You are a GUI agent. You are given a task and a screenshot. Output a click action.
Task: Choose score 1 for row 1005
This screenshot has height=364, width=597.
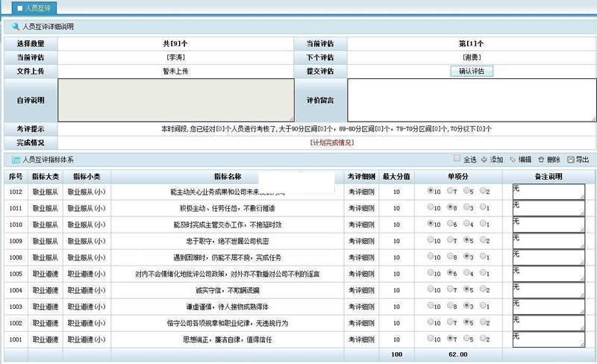point(483,272)
